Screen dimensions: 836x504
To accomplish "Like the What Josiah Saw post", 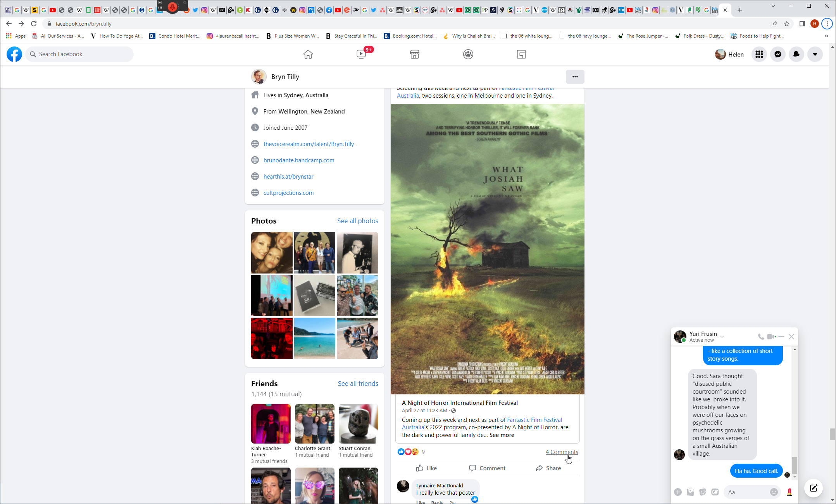I will tap(426, 468).
